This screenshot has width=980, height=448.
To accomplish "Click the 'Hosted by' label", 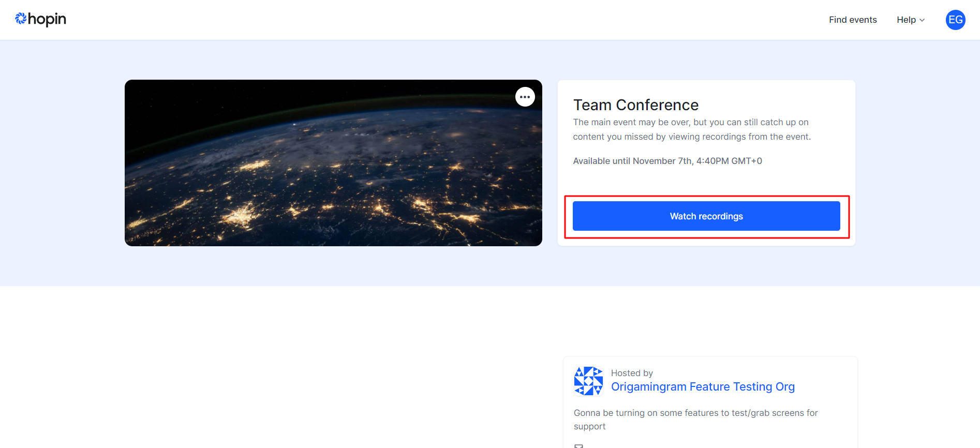I will [x=632, y=373].
